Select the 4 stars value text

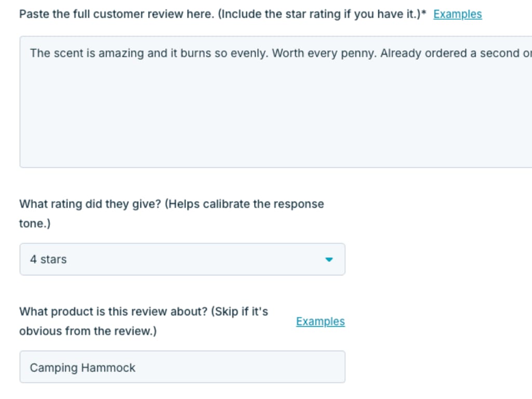pyautogui.click(x=48, y=259)
